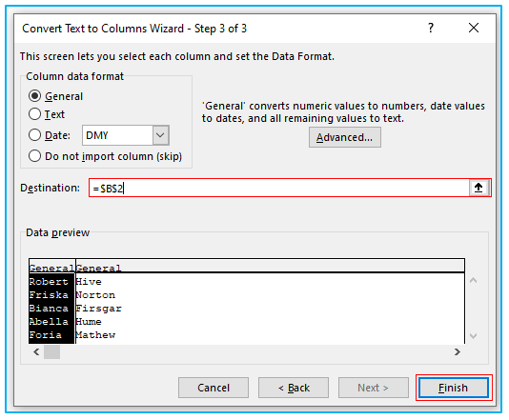509x420 pixels.
Task: Click the Finish button
Action: 454,388
